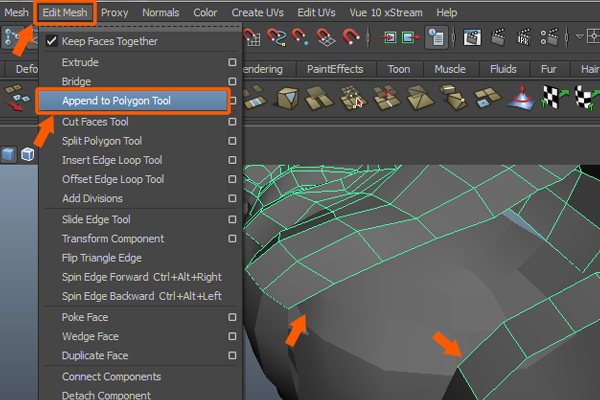Open the Render View clapperboard icon
Image resolution: width=600 pixels, height=400 pixels.
point(469,38)
